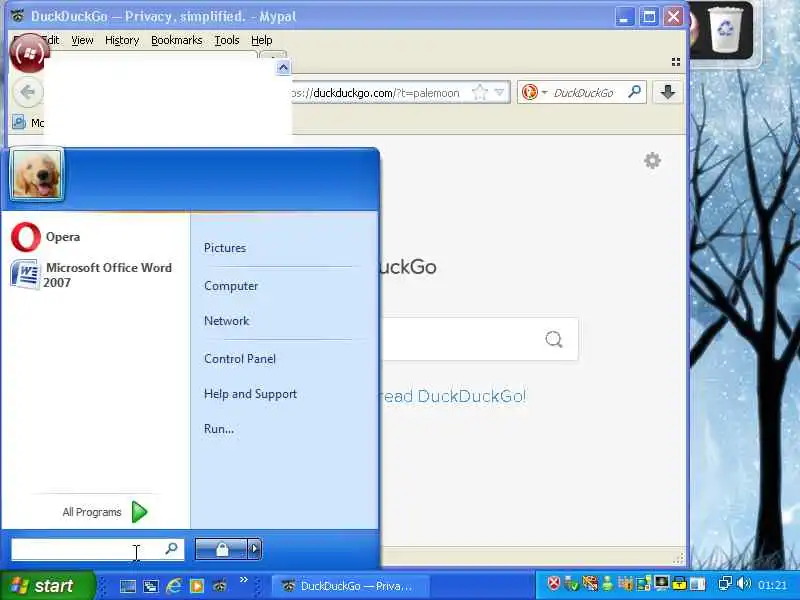Screen dimensions: 800x600
Task: Launch Microsoft Office Word 2007
Action: 92,275
